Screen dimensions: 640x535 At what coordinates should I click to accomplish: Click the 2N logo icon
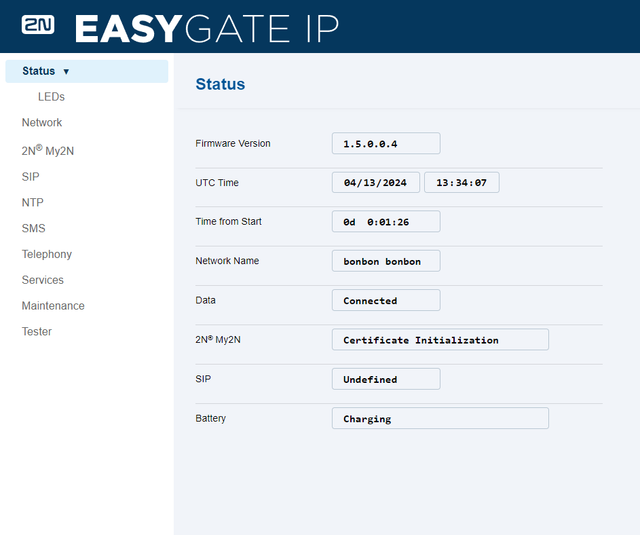pos(38,25)
